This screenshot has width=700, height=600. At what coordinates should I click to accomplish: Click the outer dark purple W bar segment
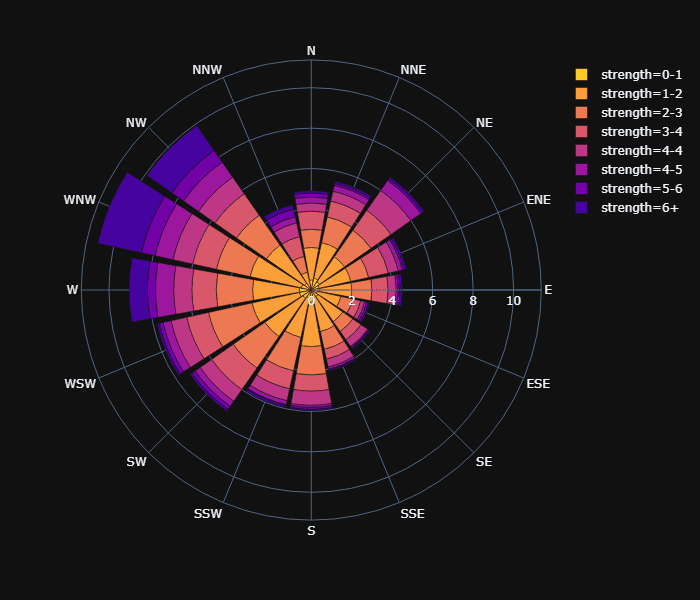[x=139, y=290]
